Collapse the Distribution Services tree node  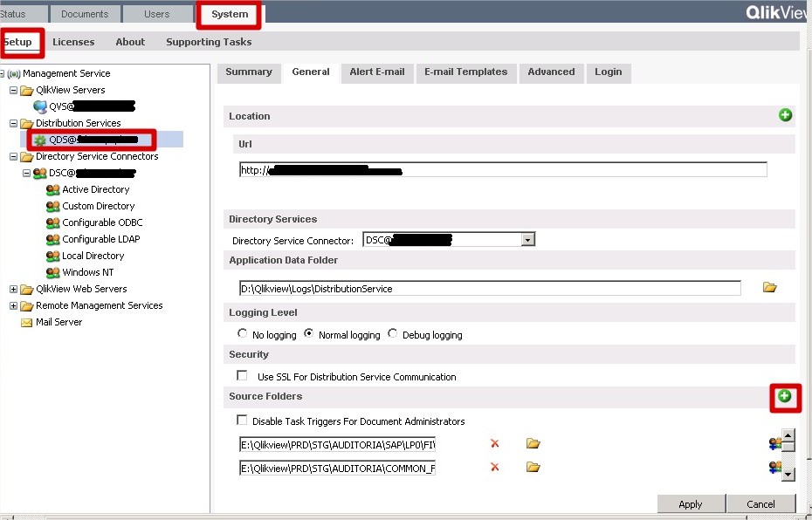coord(13,123)
